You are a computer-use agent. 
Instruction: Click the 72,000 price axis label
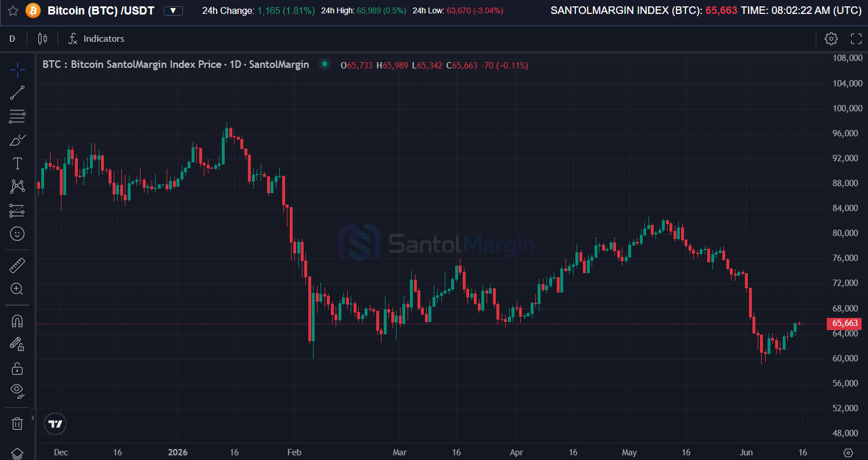[845, 282]
